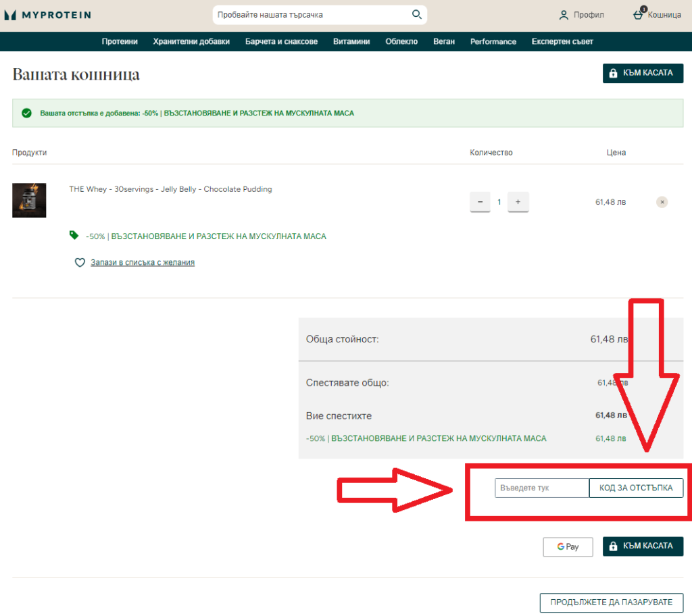Click the green tag discount icon
This screenshot has width=692, height=616.
74,235
